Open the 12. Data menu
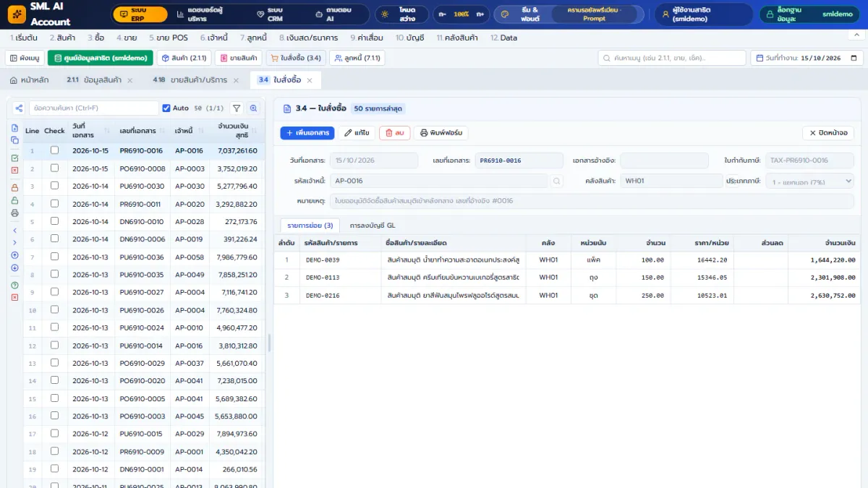The image size is (868, 488). (x=503, y=38)
